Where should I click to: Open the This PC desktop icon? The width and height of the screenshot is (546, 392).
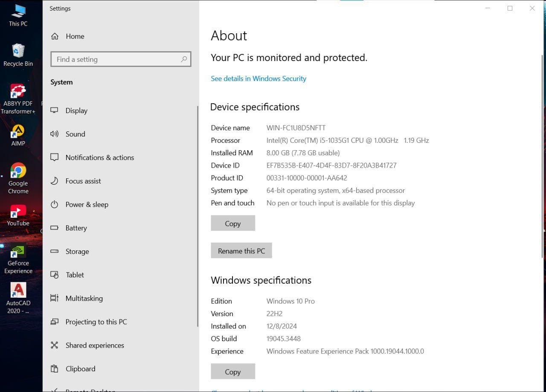pos(18,15)
